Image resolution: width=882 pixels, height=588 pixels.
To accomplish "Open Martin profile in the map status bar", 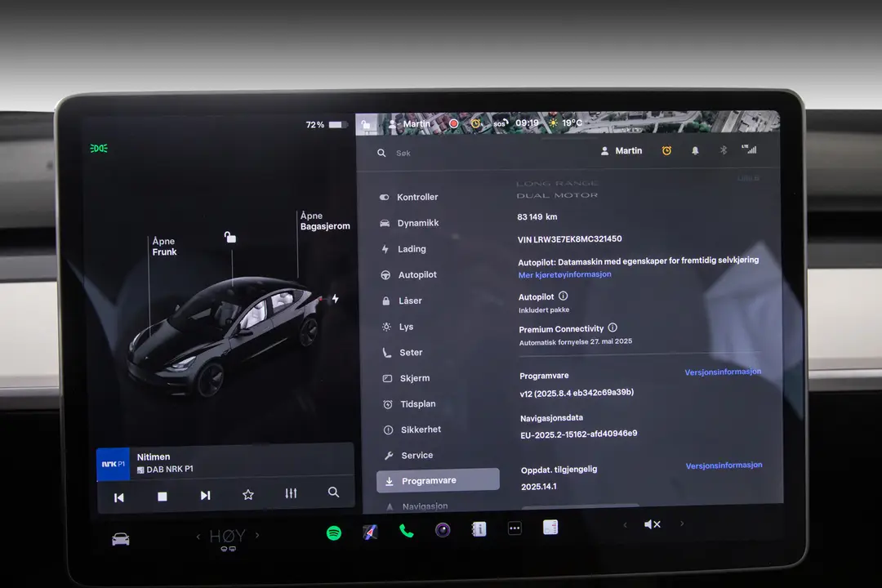I will 410,124.
